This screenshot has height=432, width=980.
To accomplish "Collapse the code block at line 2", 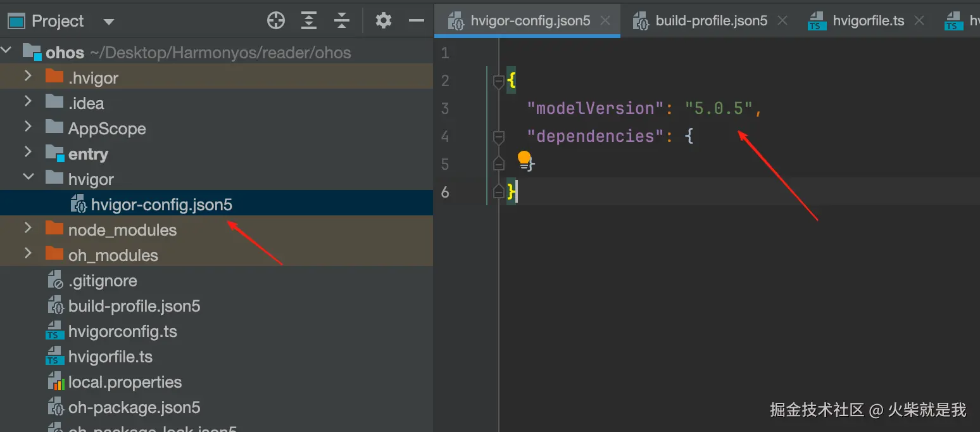I will click(x=498, y=80).
